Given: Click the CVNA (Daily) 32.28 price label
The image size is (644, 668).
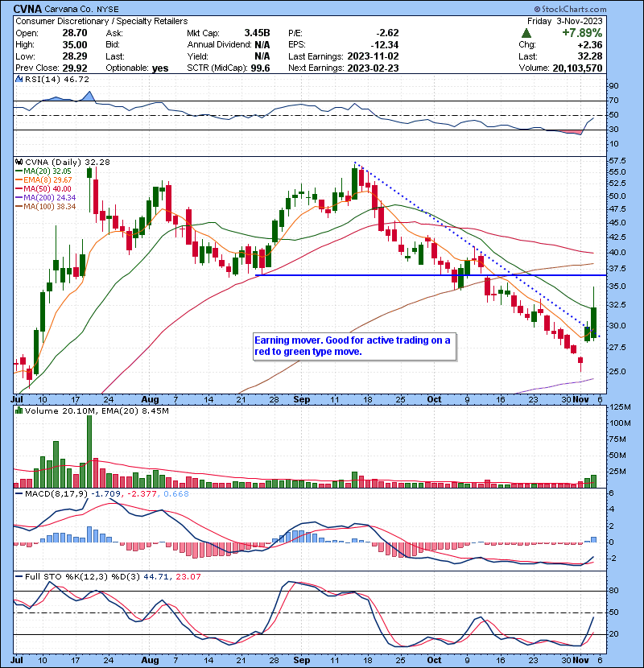Looking at the screenshot, I should click(x=68, y=162).
